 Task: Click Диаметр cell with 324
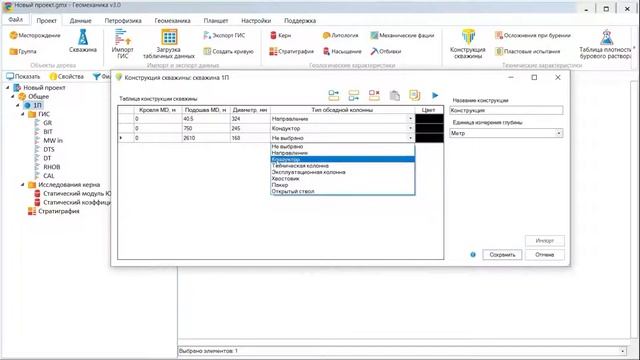click(250, 119)
